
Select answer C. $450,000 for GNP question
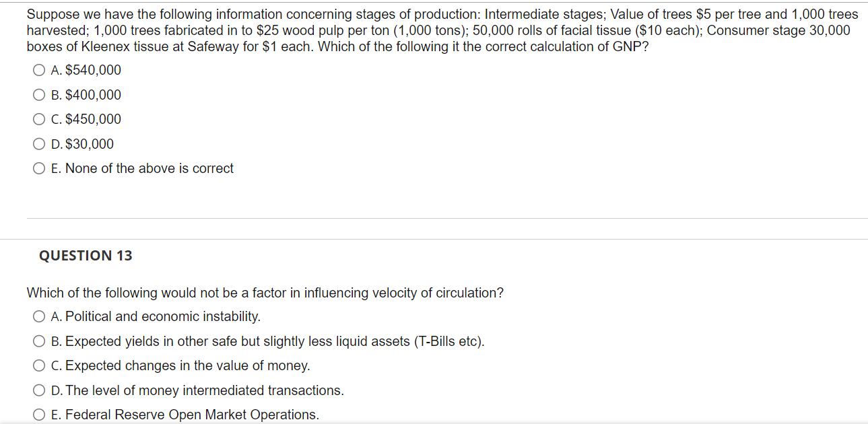click(38, 118)
